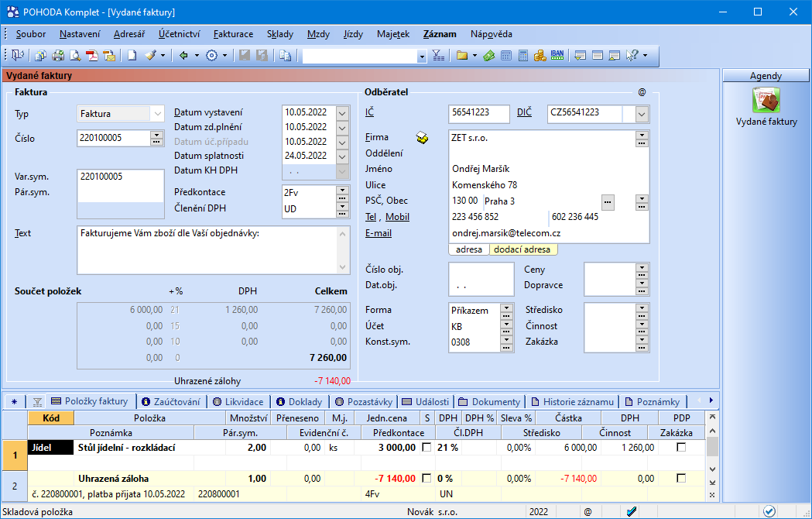Click Agendy panel header button
This screenshot has width=812, height=519.
click(766, 76)
